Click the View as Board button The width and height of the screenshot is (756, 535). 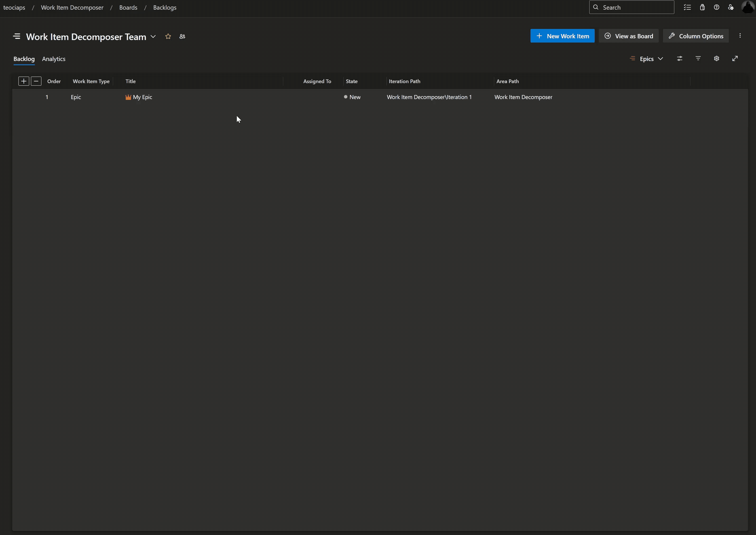pos(629,36)
